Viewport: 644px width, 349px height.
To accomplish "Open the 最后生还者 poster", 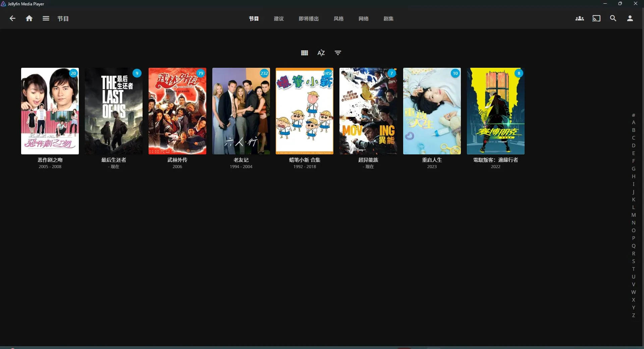I will (x=114, y=111).
